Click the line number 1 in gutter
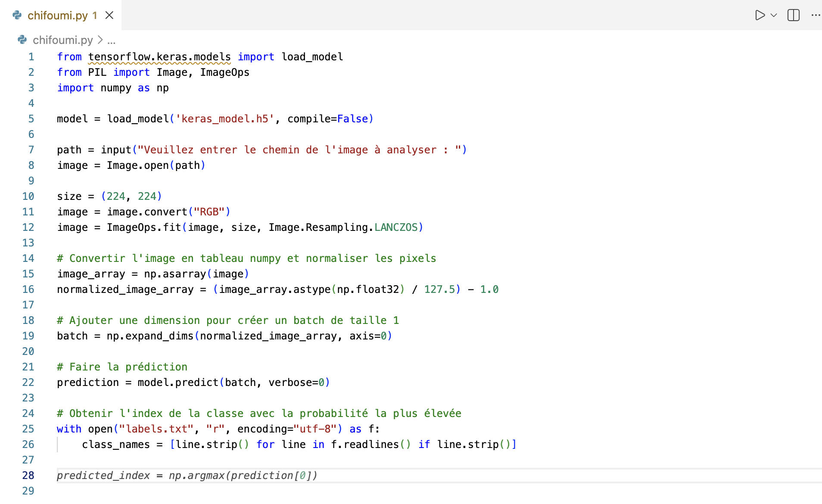822x504 pixels. click(x=31, y=57)
